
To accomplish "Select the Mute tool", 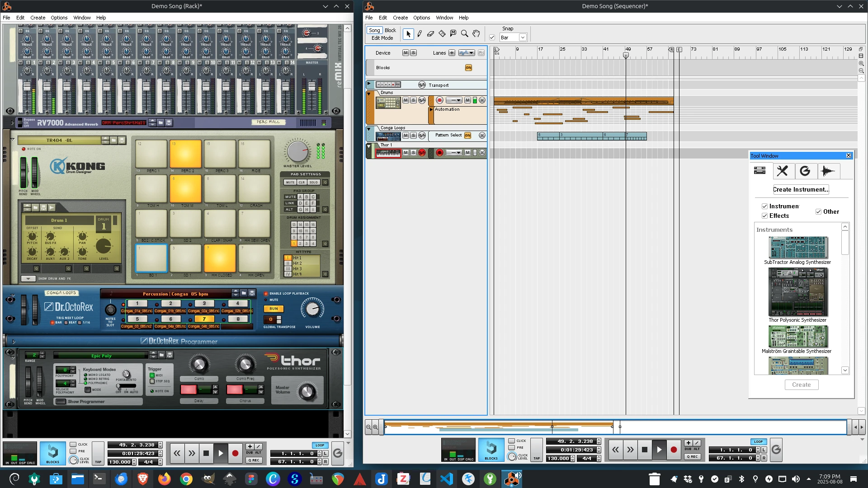I will coord(453,34).
